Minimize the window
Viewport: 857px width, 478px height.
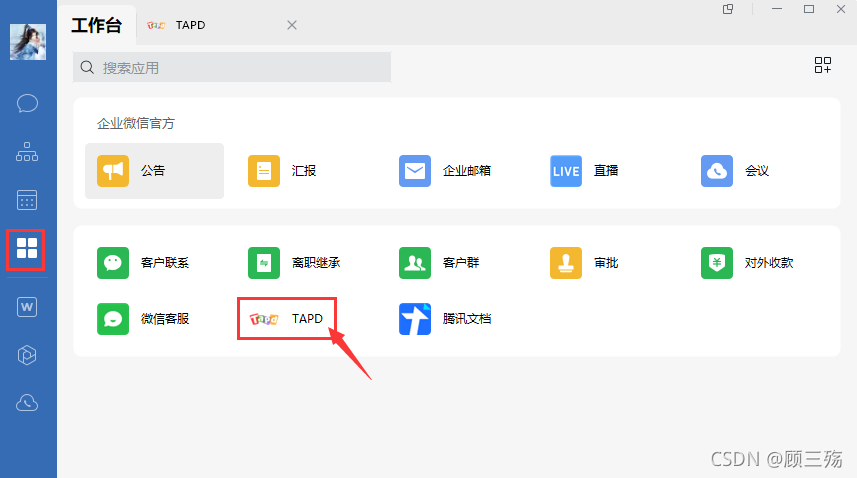pyautogui.click(x=777, y=9)
